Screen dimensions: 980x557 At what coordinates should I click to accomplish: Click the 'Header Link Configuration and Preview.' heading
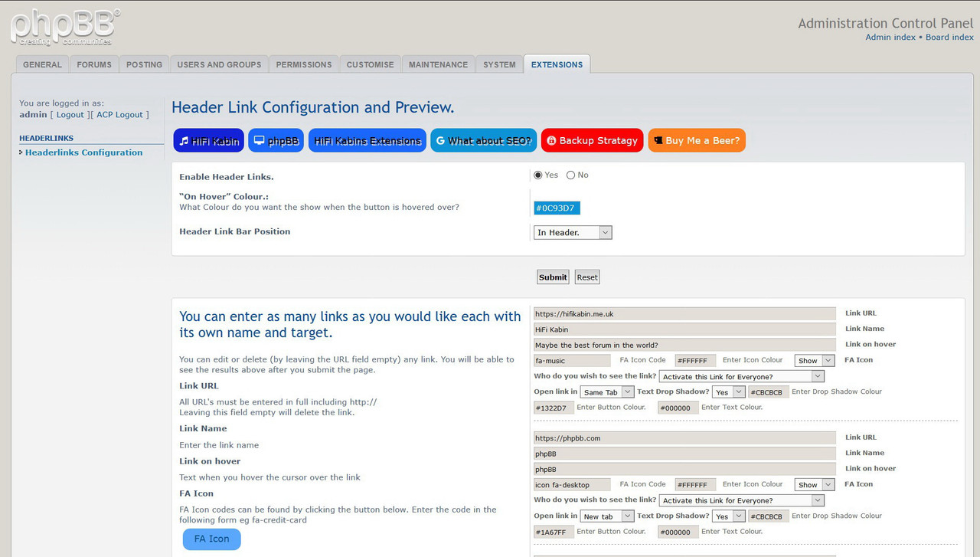click(x=313, y=107)
